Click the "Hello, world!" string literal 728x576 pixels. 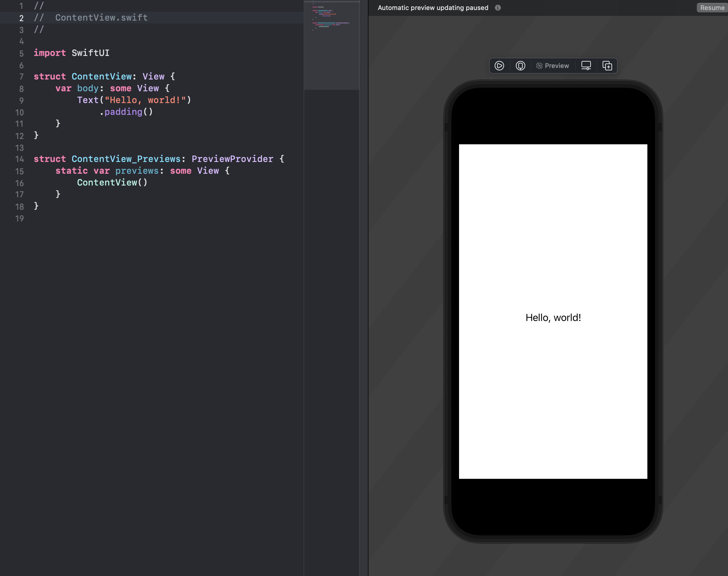[145, 100]
